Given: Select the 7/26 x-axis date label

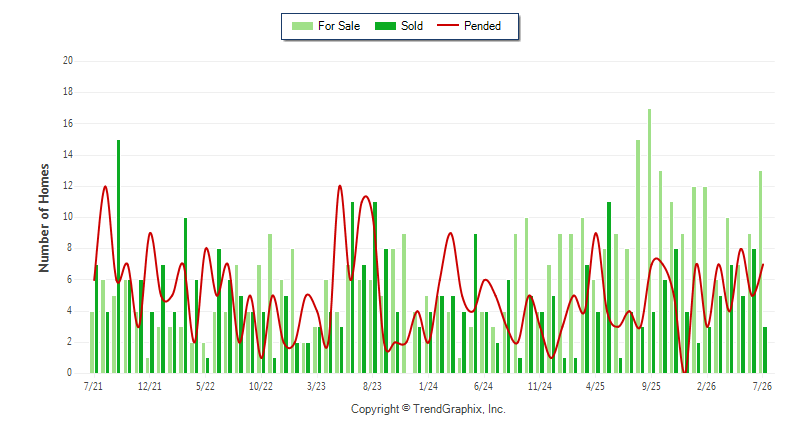Looking at the screenshot, I should pos(762,386).
